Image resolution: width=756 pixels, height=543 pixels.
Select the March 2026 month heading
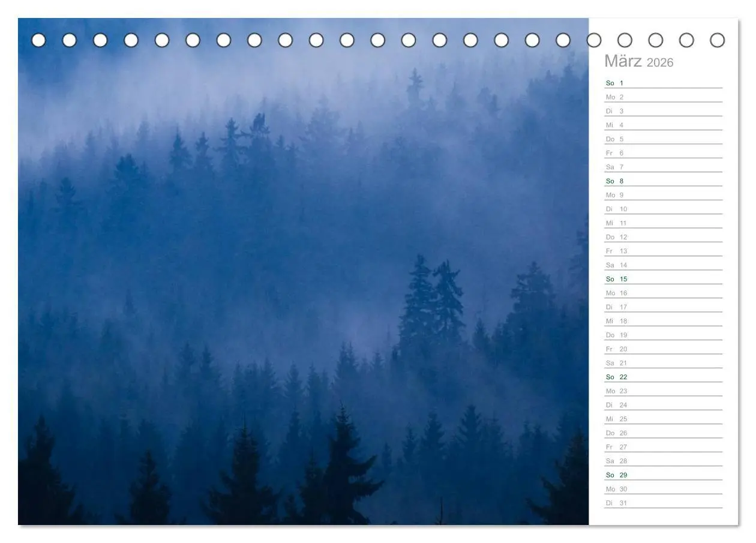pyautogui.click(x=638, y=62)
